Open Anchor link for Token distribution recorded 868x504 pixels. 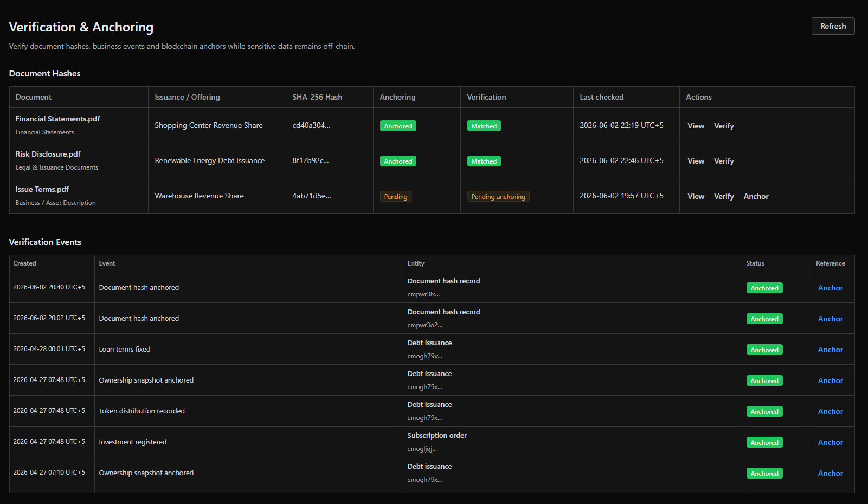[830, 411]
